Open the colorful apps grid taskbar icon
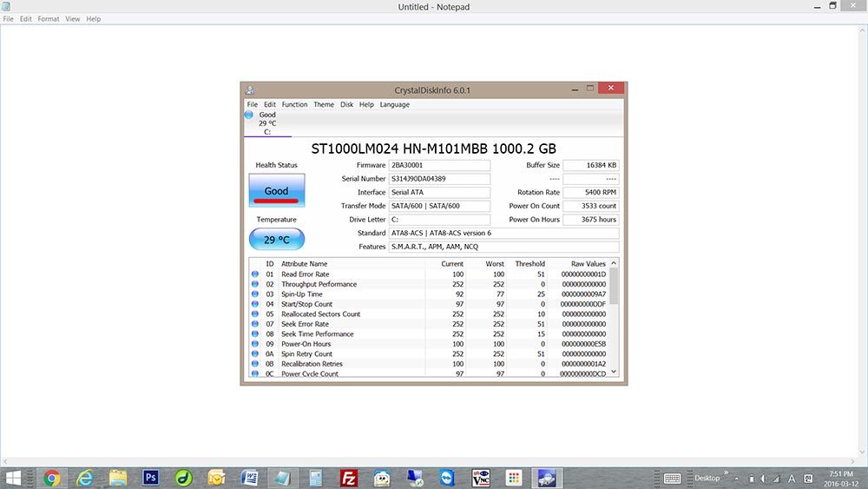This screenshot has width=868, height=489. point(514,478)
